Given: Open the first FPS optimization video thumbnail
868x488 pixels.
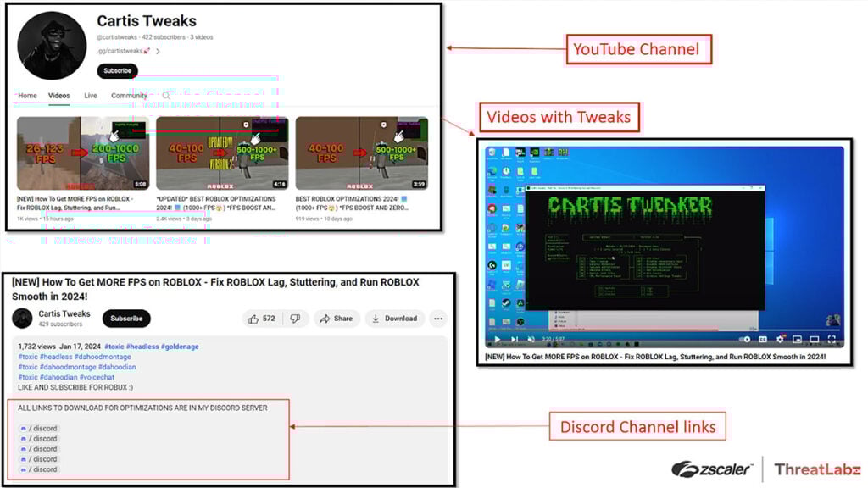Looking at the screenshot, I should pyautogui.click(x=82, y=152).
